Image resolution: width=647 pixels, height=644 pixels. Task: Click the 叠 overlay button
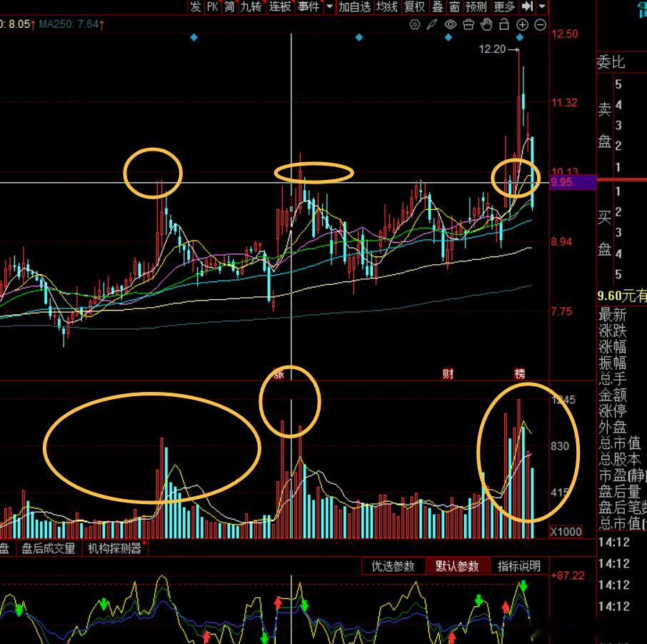tap(438, 6)
